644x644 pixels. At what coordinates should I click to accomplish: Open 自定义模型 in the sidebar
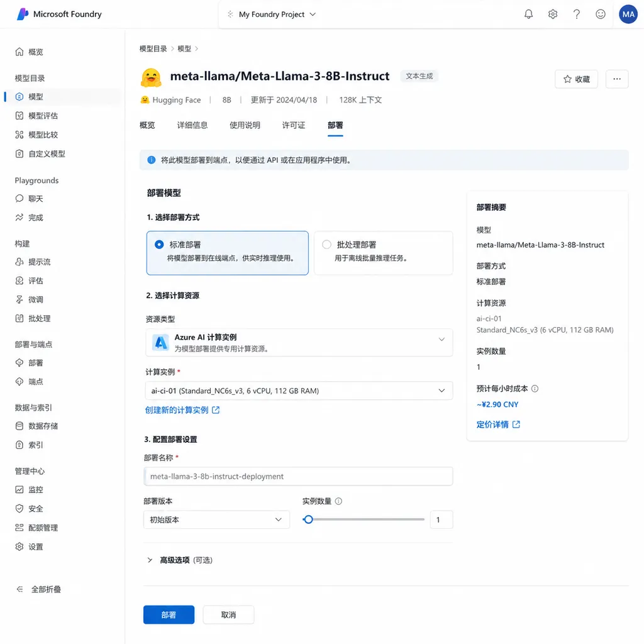[x=40, y=153]
